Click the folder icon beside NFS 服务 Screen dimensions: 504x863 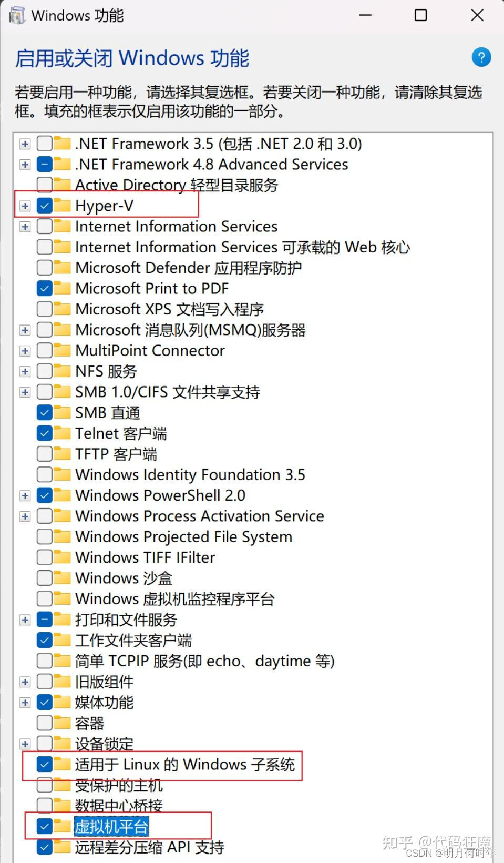click(x=61, y=371)
